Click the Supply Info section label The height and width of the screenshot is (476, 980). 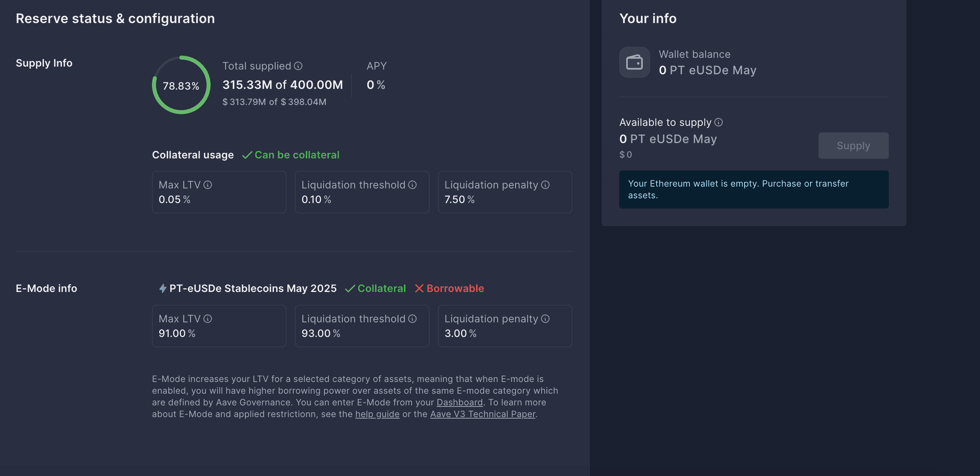click(x=44, y=63)
